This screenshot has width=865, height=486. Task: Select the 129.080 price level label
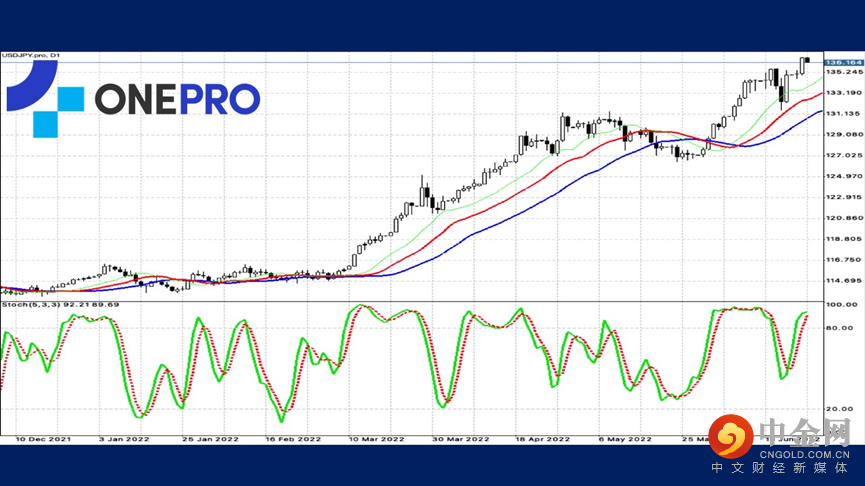[x=844, y=135]
